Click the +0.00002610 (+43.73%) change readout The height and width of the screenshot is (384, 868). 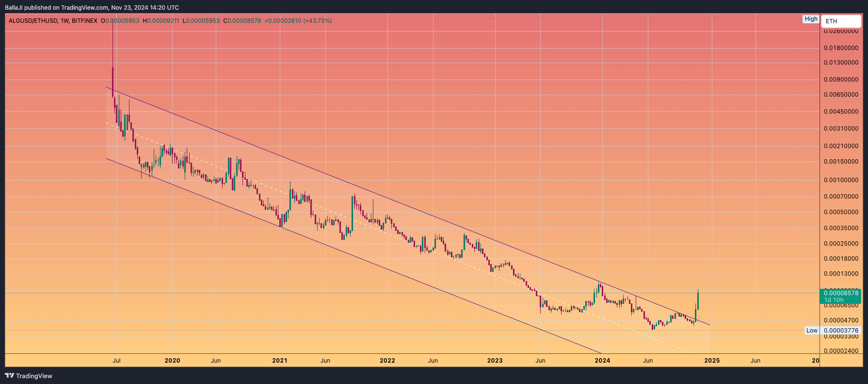(x=298, y=21)
